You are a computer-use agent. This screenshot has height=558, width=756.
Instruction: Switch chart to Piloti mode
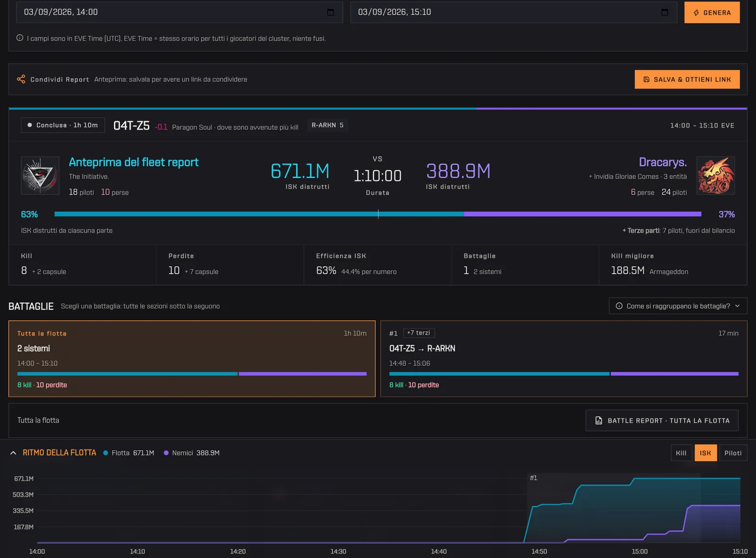(x=733, y=453)
